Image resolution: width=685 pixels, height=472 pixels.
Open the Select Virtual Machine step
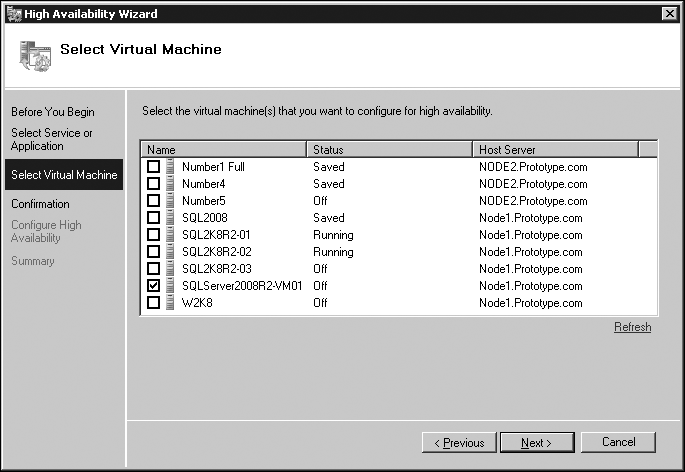click(64, 175)
